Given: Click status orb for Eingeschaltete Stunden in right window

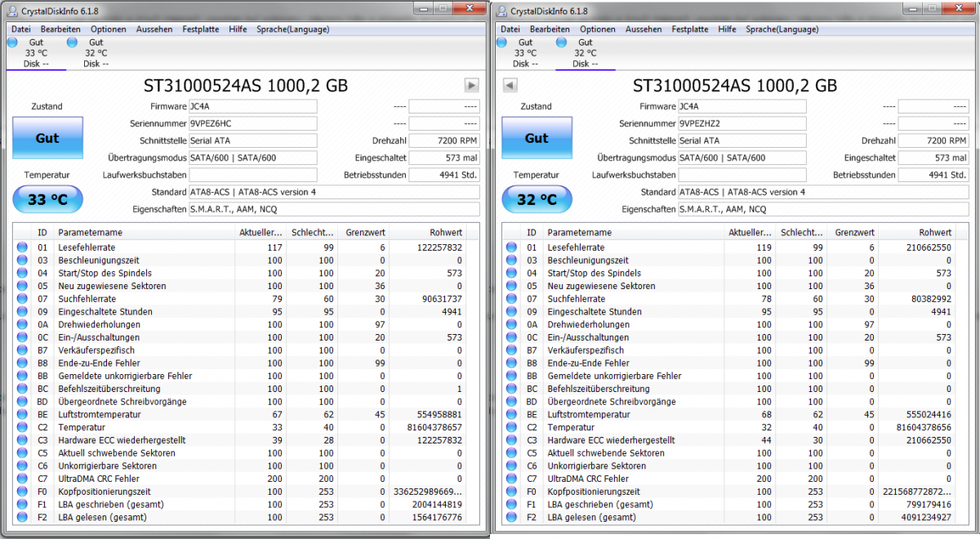Looking at the screenshot, I should point(511,311).
